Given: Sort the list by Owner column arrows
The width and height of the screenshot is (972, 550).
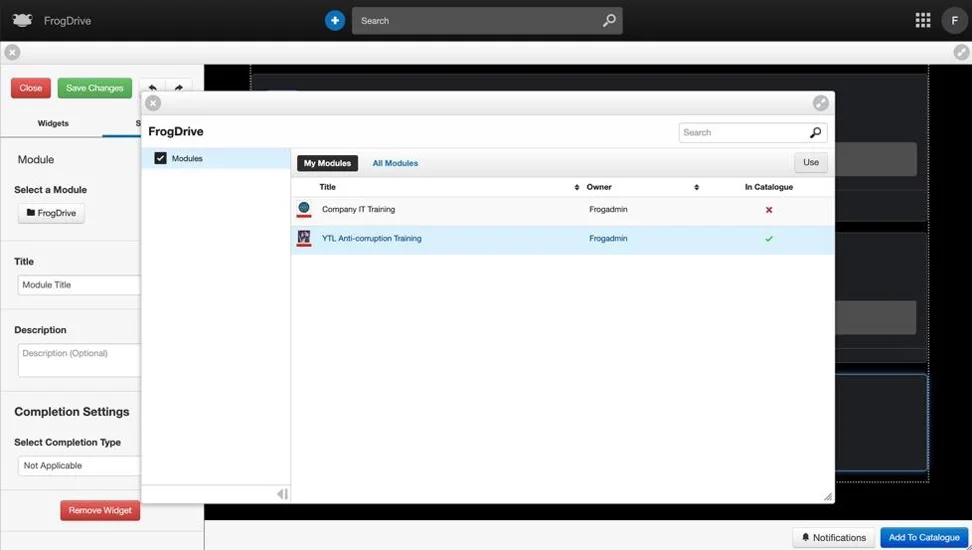Looking at the screenshot, I should point(696,187).
